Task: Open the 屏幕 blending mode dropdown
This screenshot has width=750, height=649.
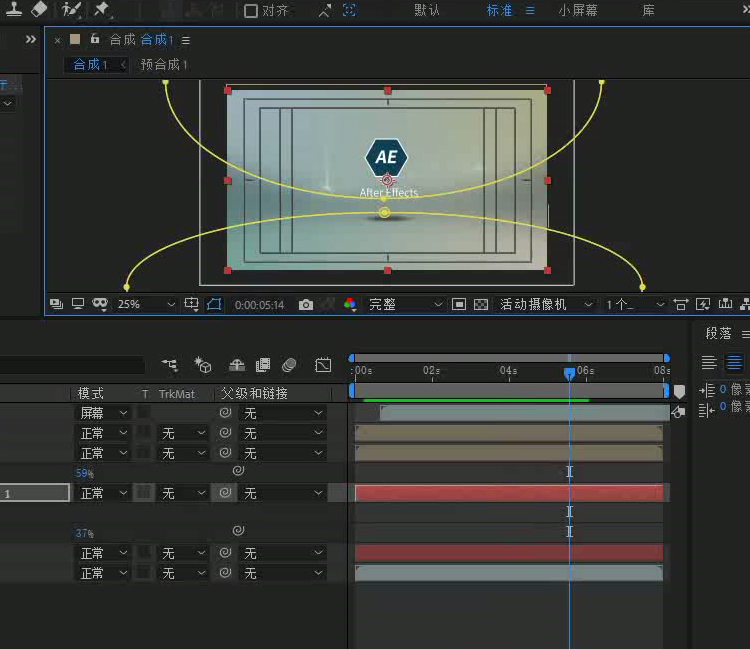Action: click(x=103, y=413)
